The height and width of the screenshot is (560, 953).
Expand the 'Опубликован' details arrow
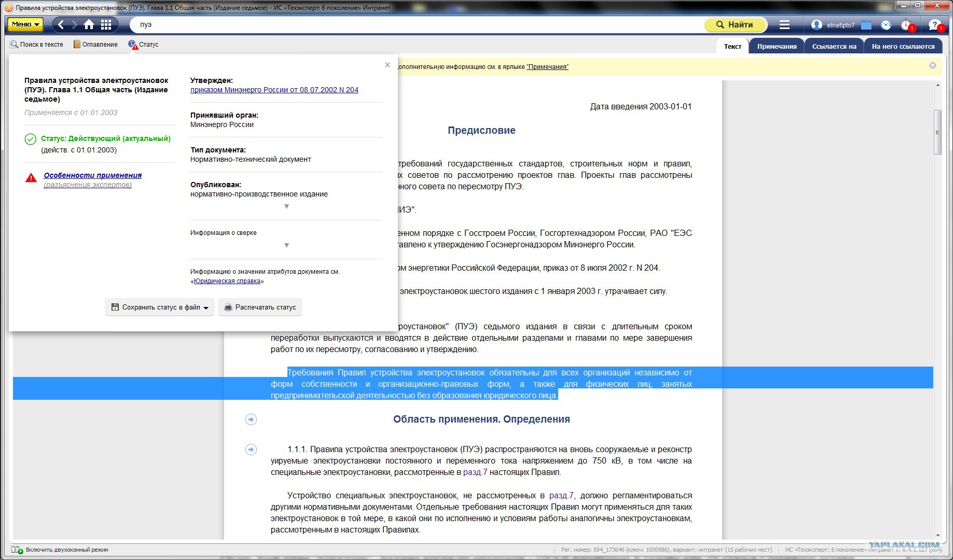286,206
